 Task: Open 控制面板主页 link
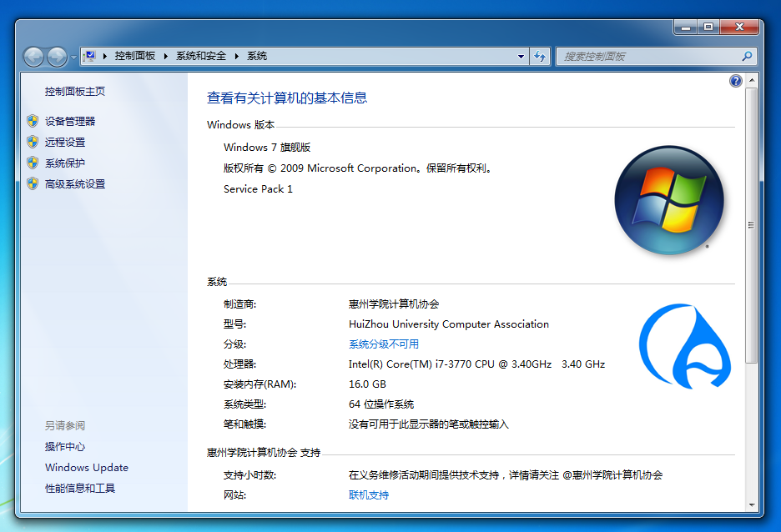click(x=75, y=92)
